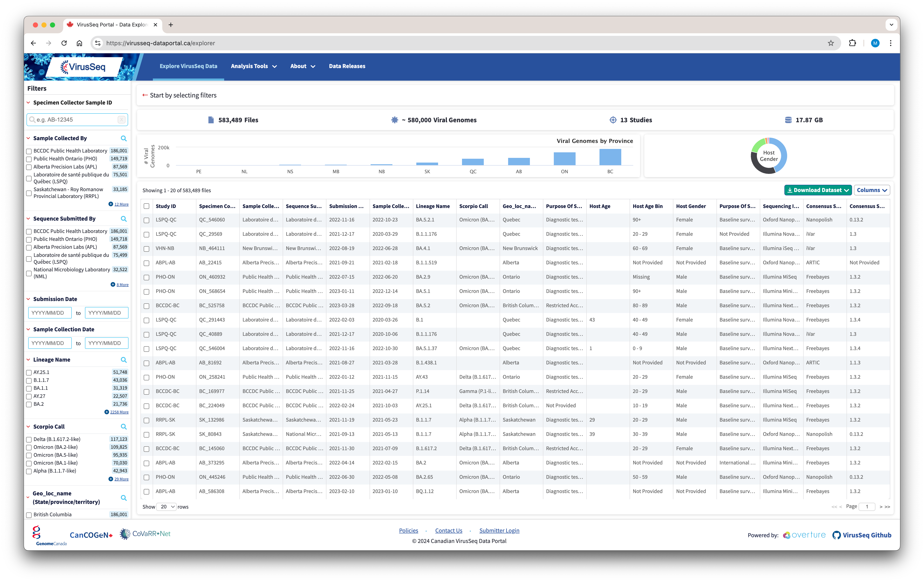Toggle the select-all checkbox in table header

pos(147,206)
